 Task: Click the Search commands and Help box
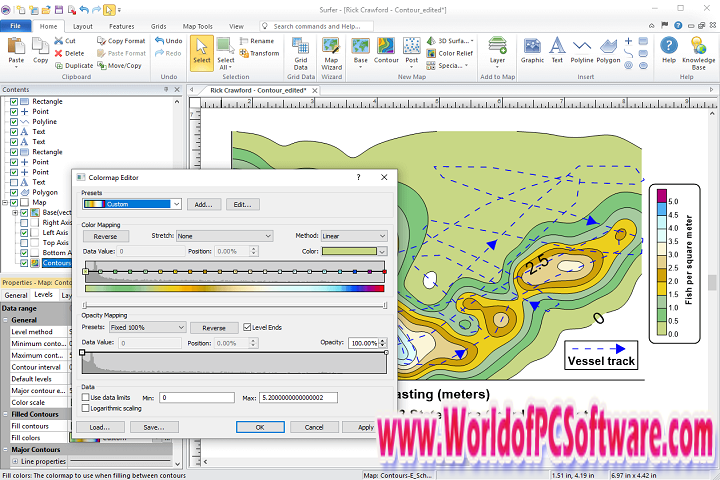click(x=316, y=26)
